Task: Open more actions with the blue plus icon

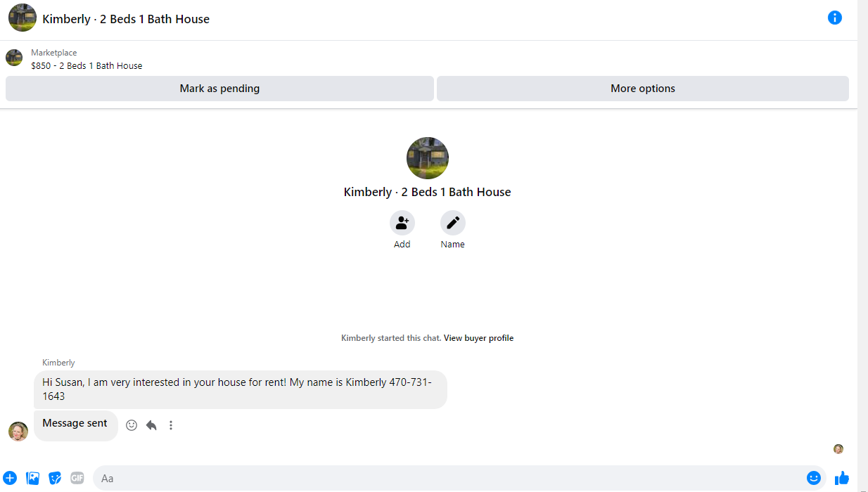Action: coord(9,478)
